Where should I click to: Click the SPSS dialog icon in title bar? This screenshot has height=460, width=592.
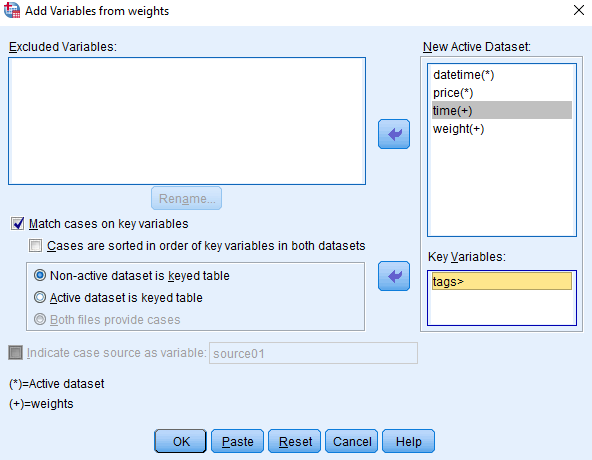[x=12, y=10]
